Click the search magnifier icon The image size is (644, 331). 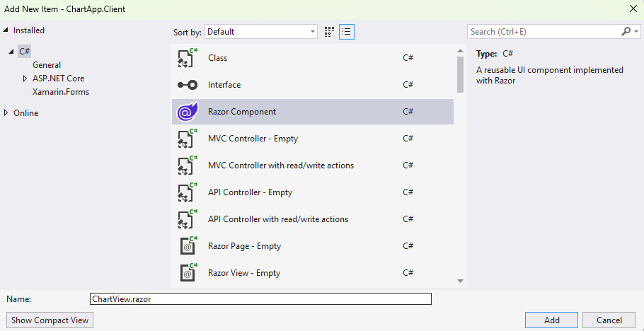point(626,32)
